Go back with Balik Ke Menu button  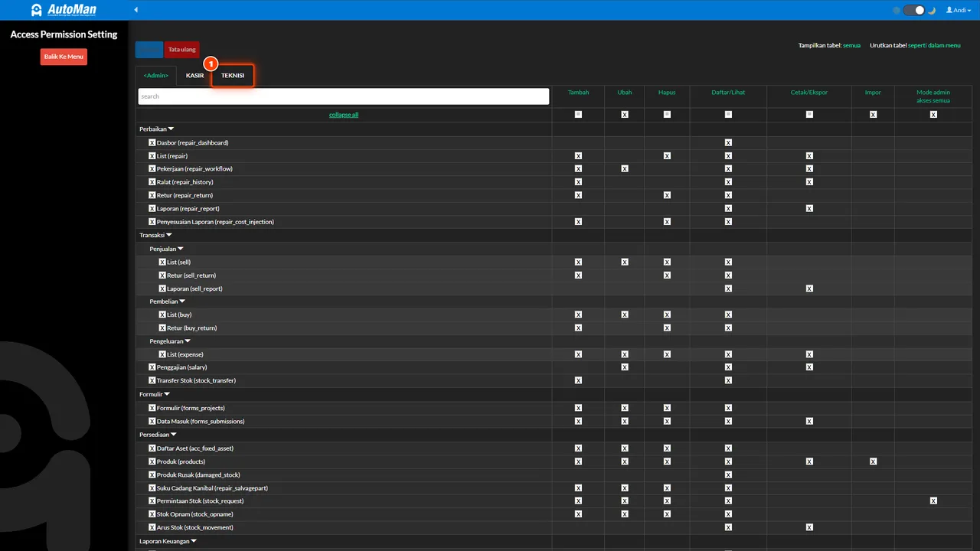click(64, 57)
